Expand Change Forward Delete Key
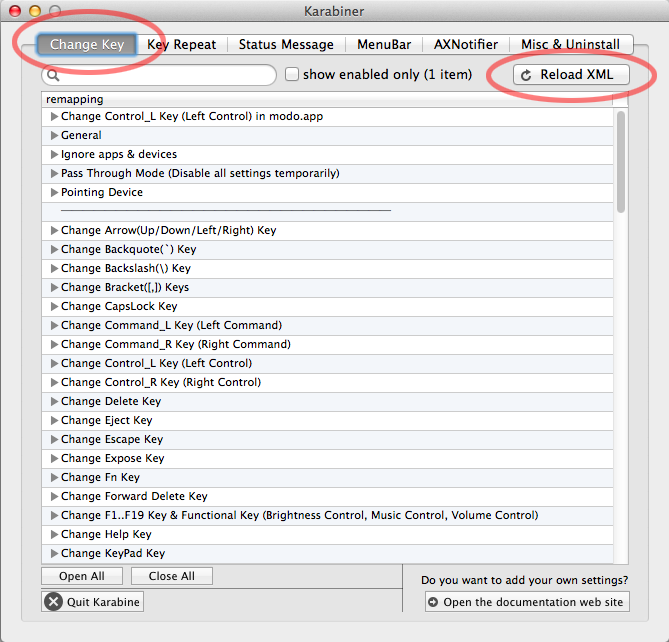The width and height of the screenshot is (669, 642). click(54, 496)
